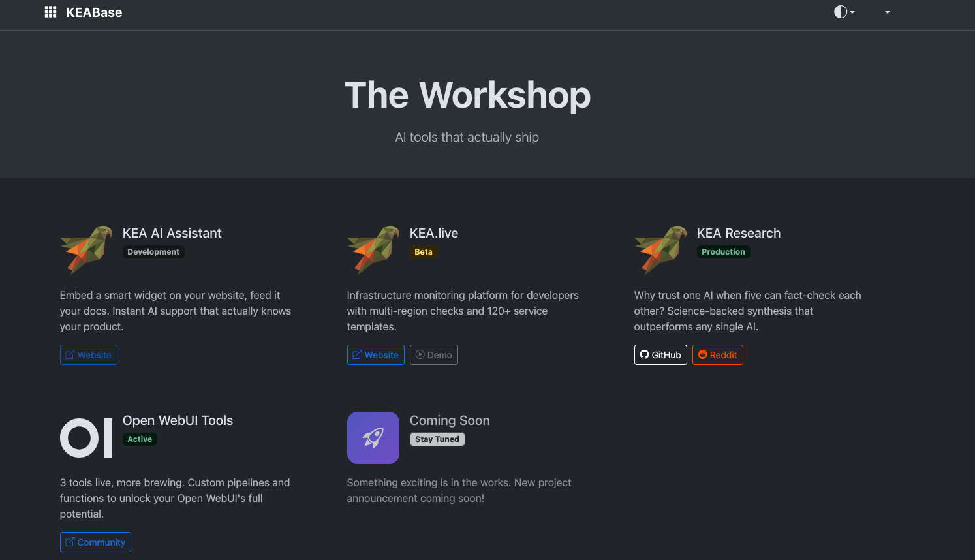
Task: Visit the KEA Research Reddit button
Action: (x=718, y=355)
